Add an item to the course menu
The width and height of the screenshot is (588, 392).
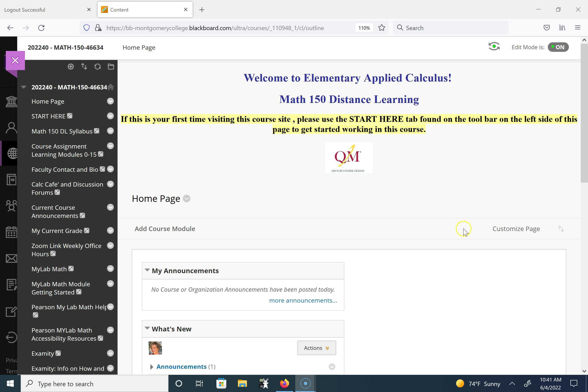[x=71, y=66]
